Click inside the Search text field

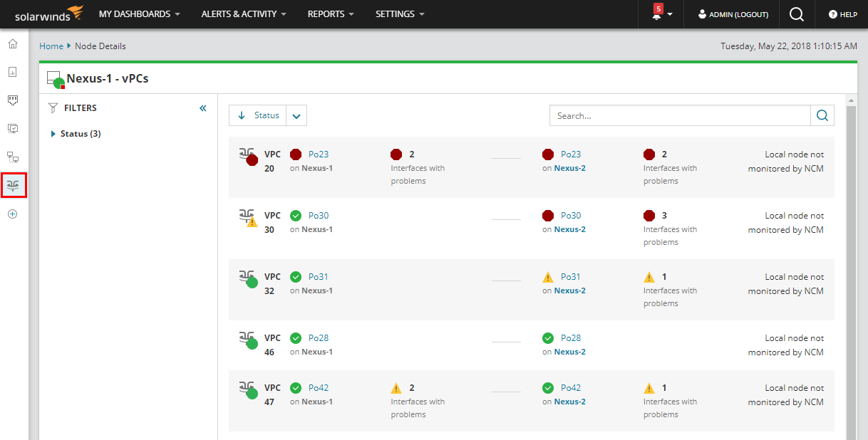679,115
